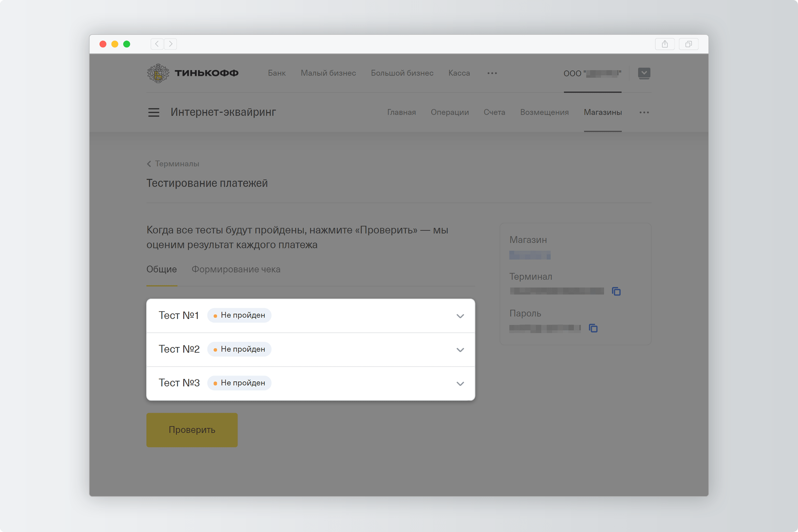Expand the Тест №1 chevron
This screenshot has width=798, height=532.
[460, 316]
